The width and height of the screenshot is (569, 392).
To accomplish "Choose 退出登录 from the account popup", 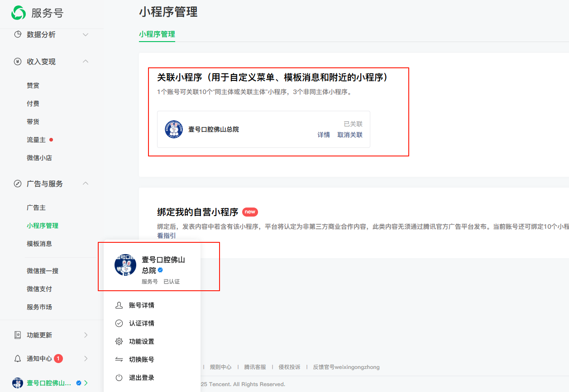I will [142, 378].
